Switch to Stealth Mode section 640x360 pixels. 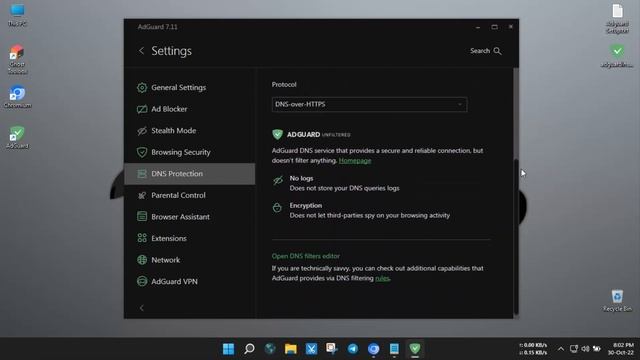[190, 131]
